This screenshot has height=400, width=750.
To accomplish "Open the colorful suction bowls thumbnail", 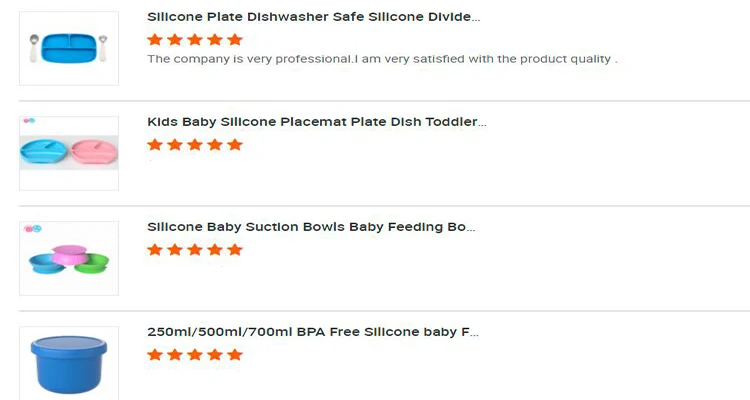I will point(69,258).
